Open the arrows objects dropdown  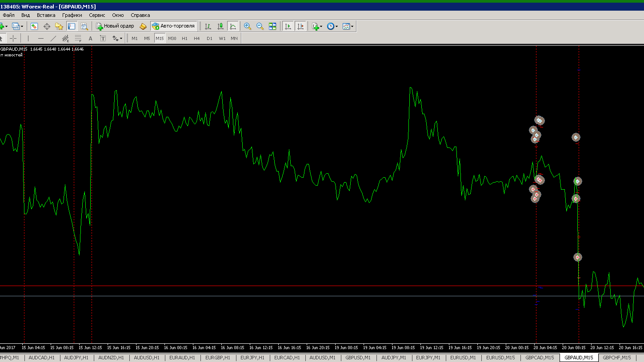[x=117, y=38]
